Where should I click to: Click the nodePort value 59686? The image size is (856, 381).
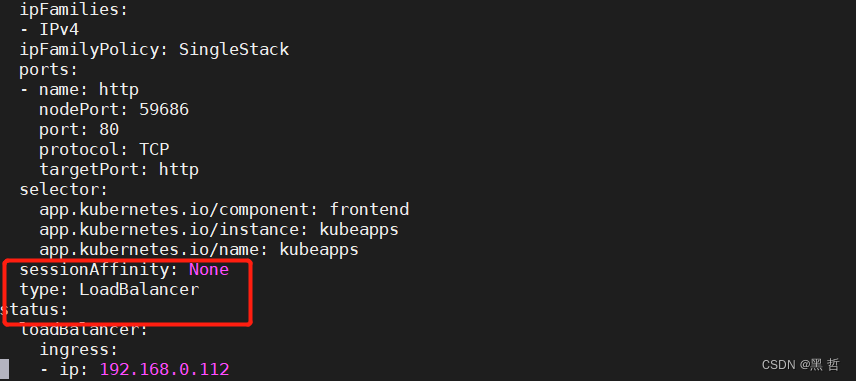[x=164, y=110]
